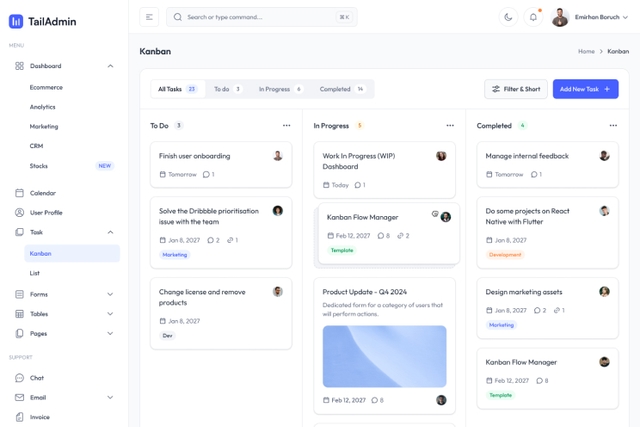Viewport: 640px width, 427px height.
Task: Collapse the Dashboard menu chevron
Action: [110, 66]
